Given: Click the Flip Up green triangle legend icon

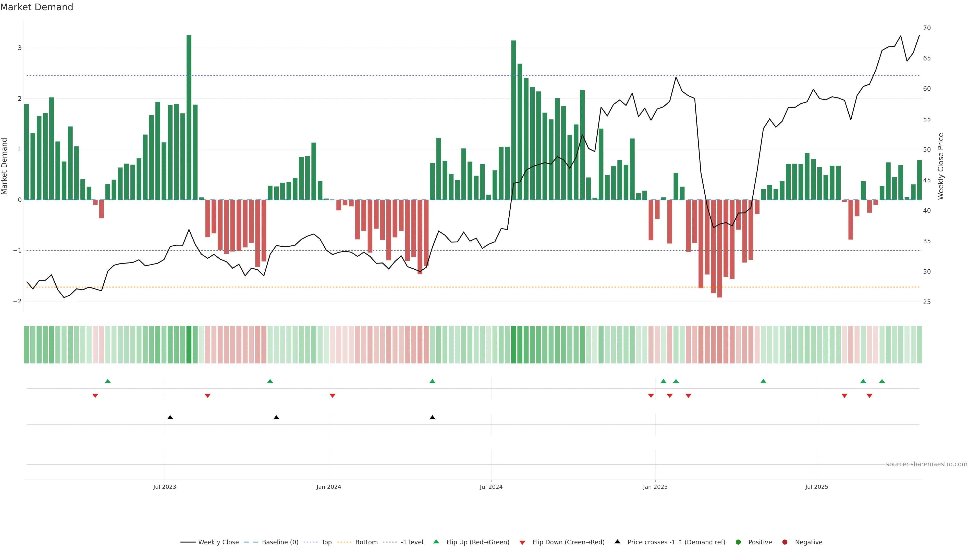Looking at the screenshot, I should coord(436,542).
